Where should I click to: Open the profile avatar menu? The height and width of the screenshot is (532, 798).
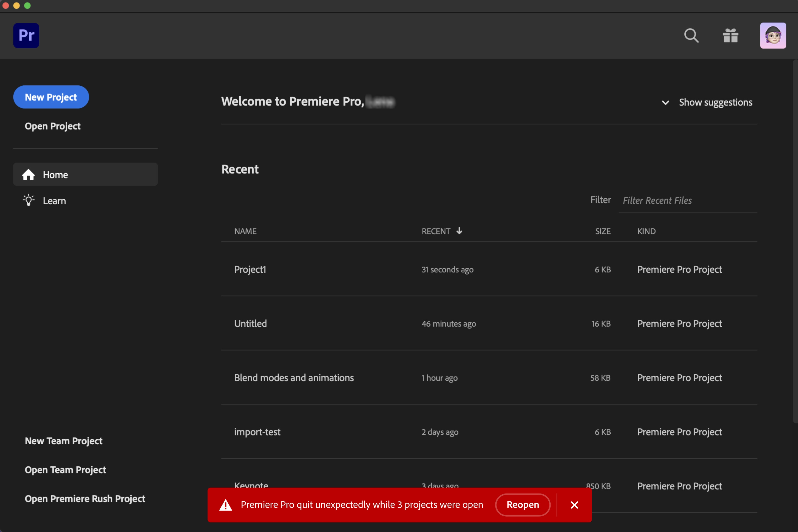coord(773,35)
